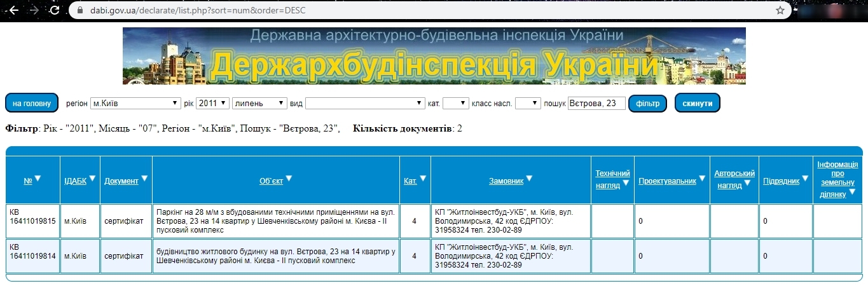Open the month dropdown showing липень

(260, 103)
